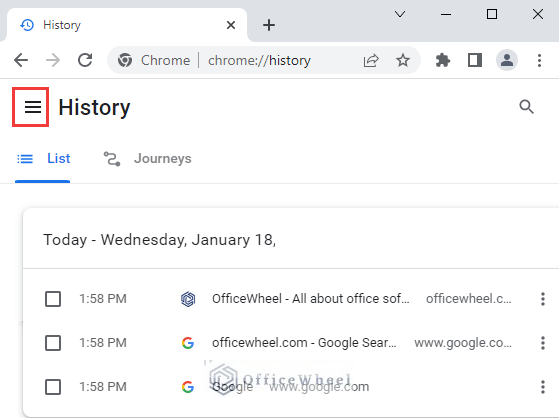Click the browser forward arrow
559x418 pixels.
pyautogui.click(x=53, y=60)
